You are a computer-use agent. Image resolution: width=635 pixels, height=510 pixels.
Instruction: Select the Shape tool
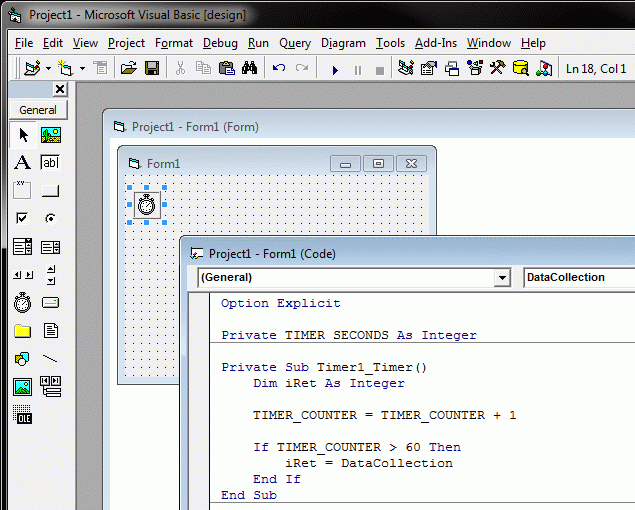tap(22, 358)
